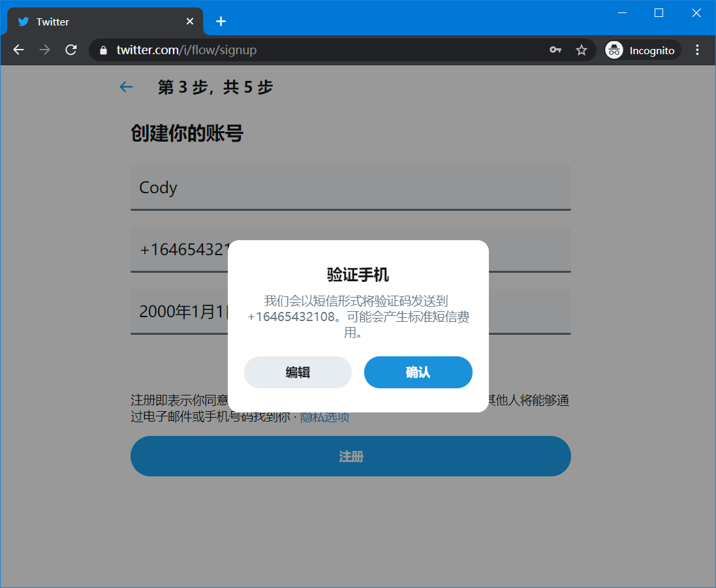The width and height of the screenshot is (716, 588).
Task: Open a new tab with plus button
Action: pyautogui.click(x=221, y=22)
